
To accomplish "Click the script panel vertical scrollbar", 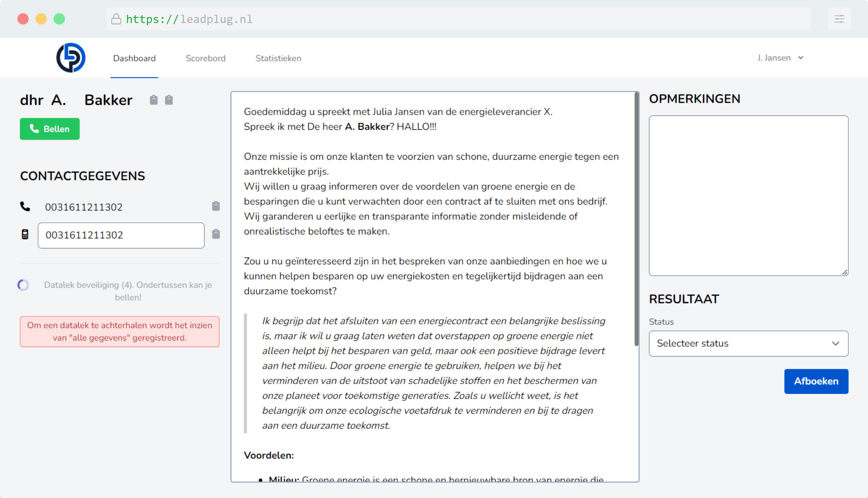I will point(636,219).
